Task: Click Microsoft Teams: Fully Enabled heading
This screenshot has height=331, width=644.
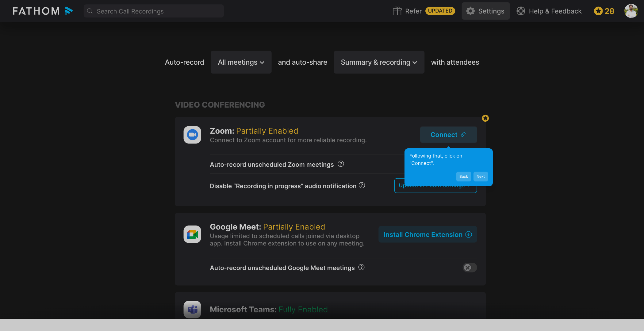Action: point(269,310)
